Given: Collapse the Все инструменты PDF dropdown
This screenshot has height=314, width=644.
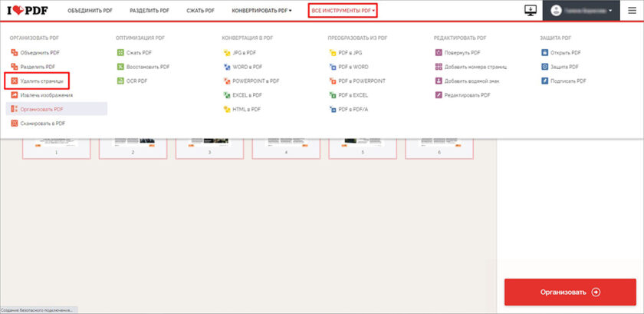Looking at the screenshot, I should (343, 11).
